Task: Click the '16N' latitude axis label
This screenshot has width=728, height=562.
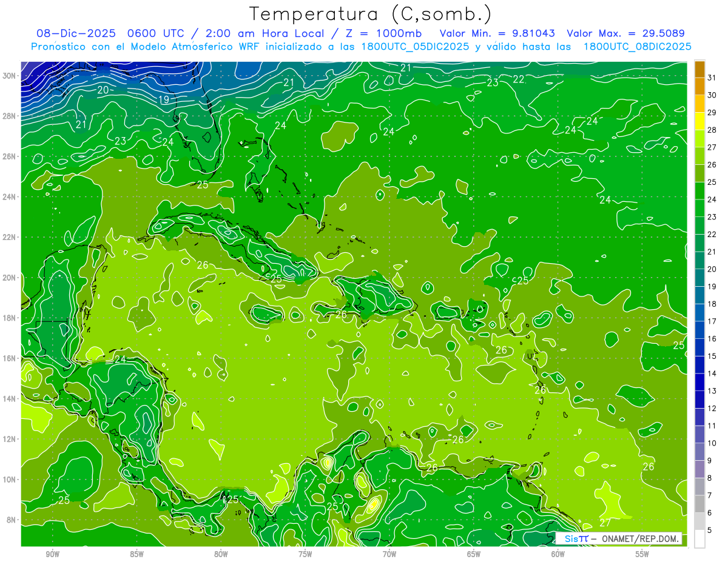Action: click(x=9, y=358)
